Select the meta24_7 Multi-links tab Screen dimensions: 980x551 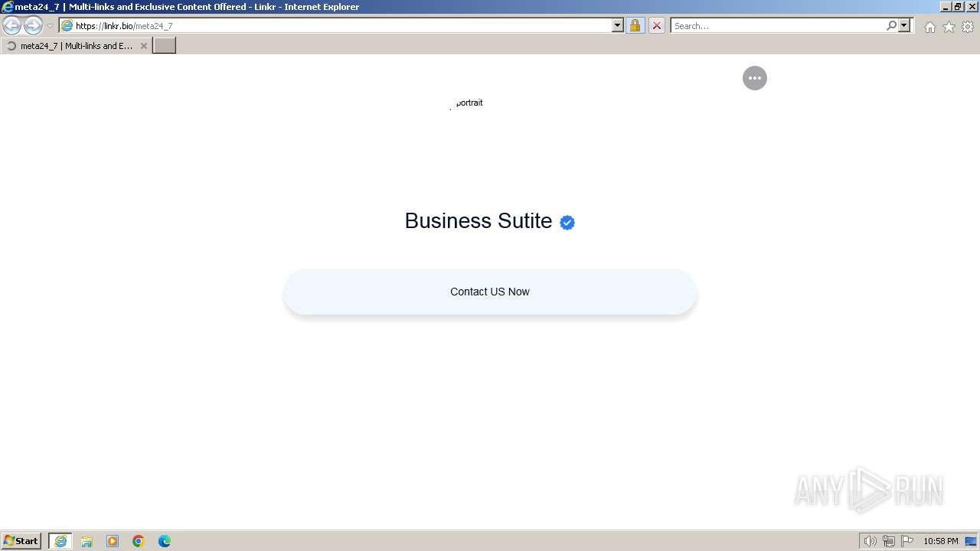pos(76,46)
